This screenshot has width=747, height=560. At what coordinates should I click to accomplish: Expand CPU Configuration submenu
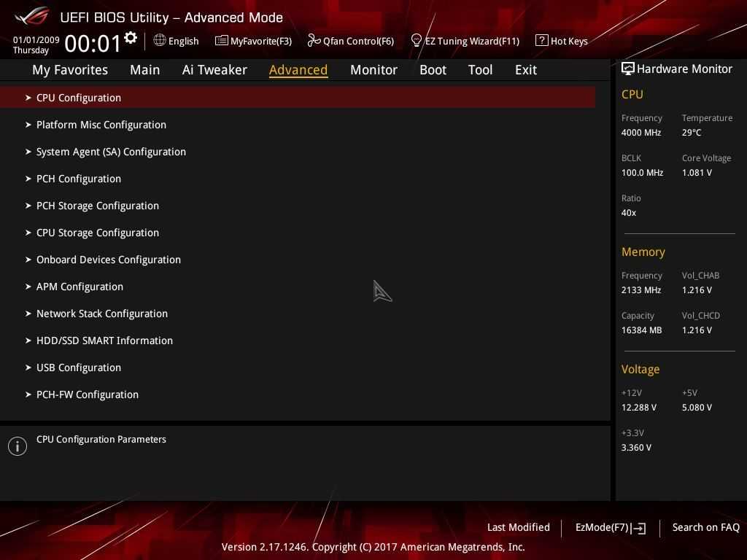(79, 98)
